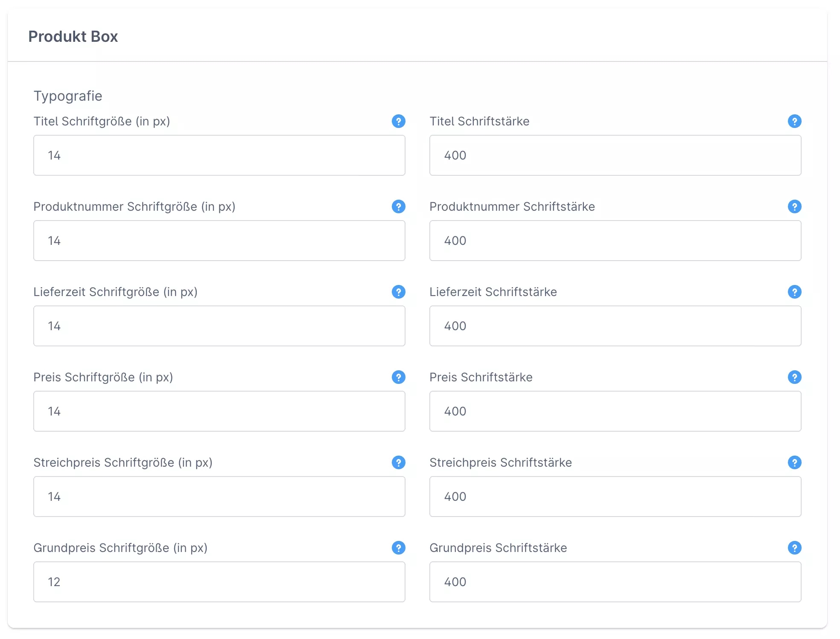Show help tooltip for Lieferzeit Schriftgröße
The height and width of the screenshot is (639, 840).
[x=398, y=292]
